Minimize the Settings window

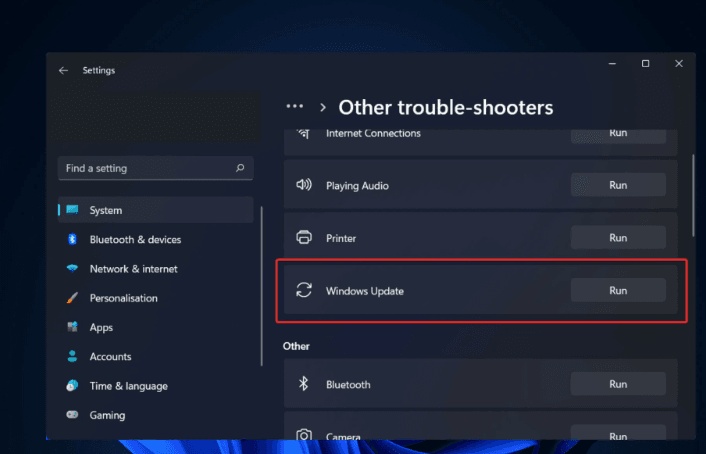point(612,64)
